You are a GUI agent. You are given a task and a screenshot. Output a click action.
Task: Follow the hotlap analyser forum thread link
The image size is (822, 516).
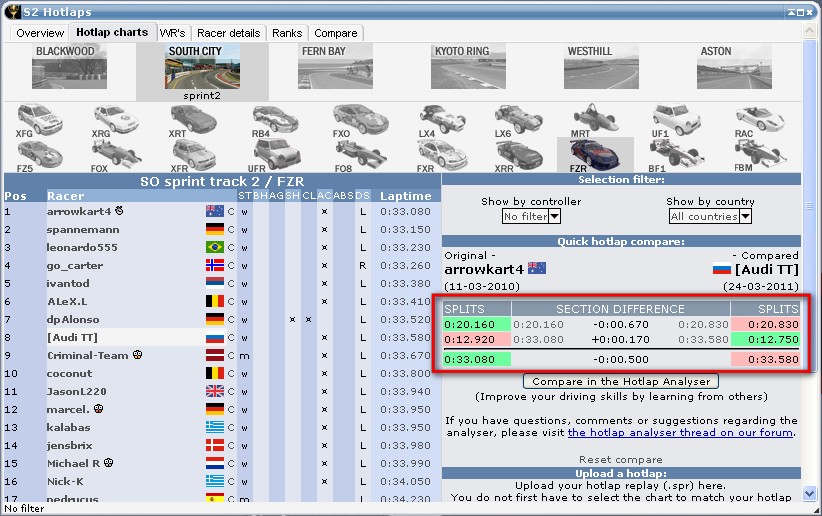680,433
